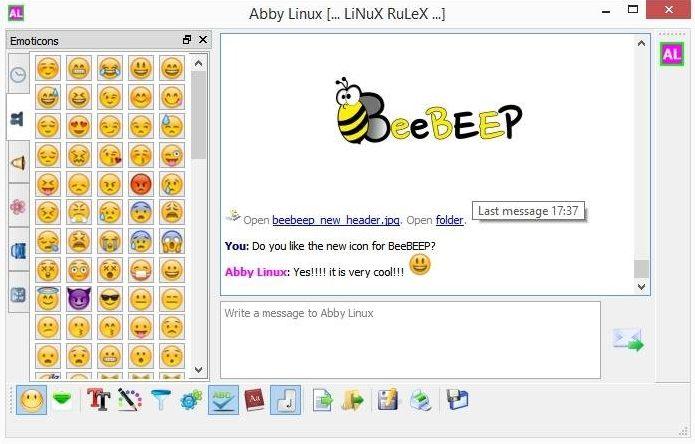Screen dimensions: 695x444
Task: Insert the sunglasses face emoticon
Action: [109, 299]
